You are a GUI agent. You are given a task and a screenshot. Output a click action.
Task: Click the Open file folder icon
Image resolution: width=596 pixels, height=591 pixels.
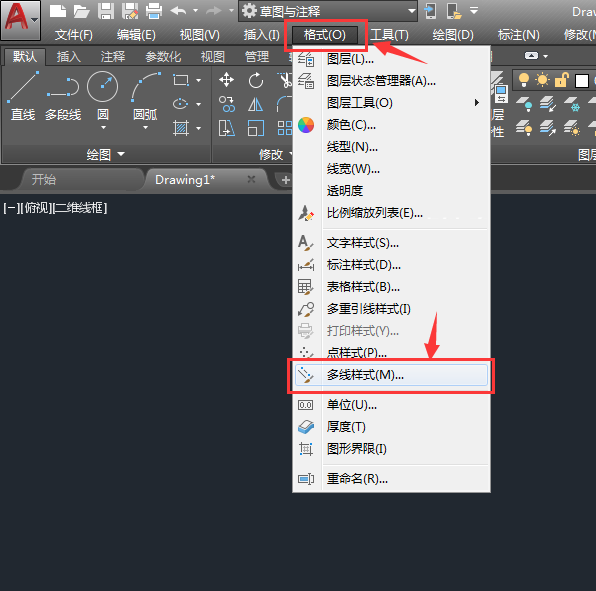pos(81,11)
